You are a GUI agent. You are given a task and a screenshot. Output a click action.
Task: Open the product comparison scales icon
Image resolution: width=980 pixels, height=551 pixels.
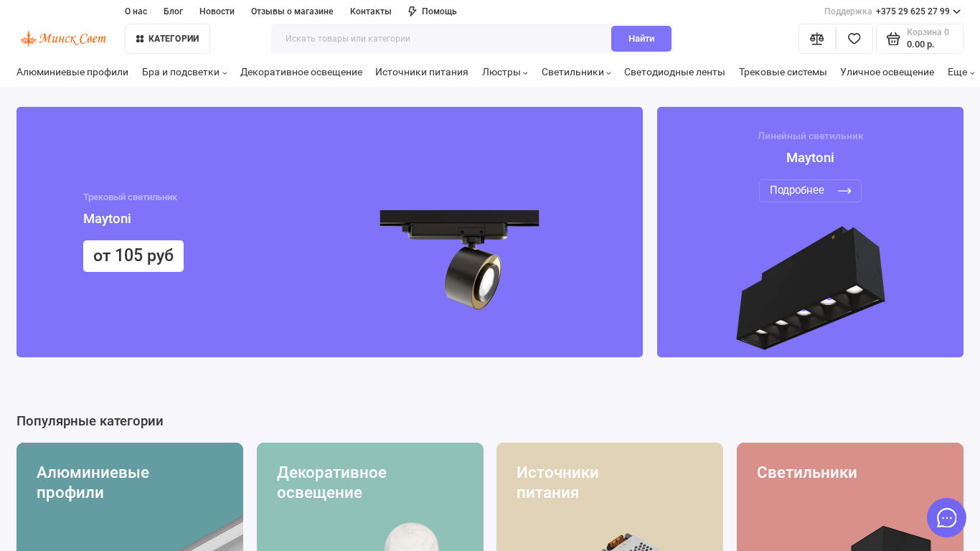click(x=817, y=39)
